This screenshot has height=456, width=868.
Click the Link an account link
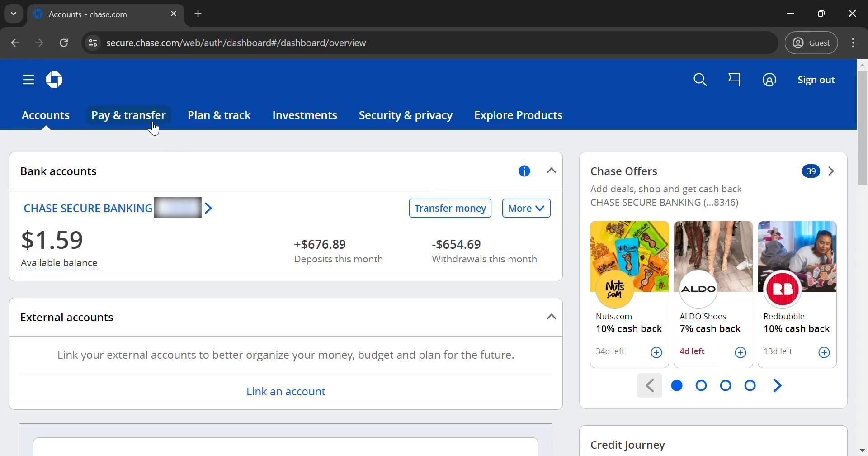tap(286, 391)
